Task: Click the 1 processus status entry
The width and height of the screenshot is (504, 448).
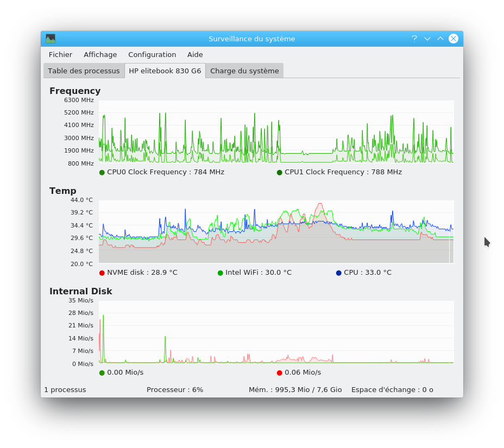Action: click(x=65, y=389)
